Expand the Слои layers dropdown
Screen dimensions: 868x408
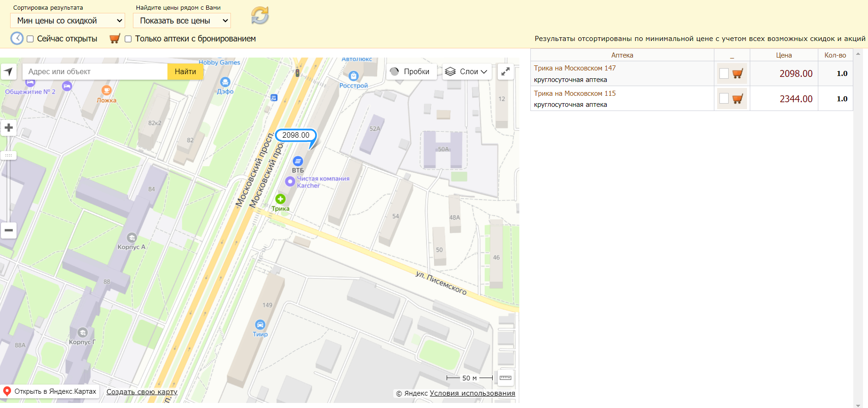tap(467, 71)
